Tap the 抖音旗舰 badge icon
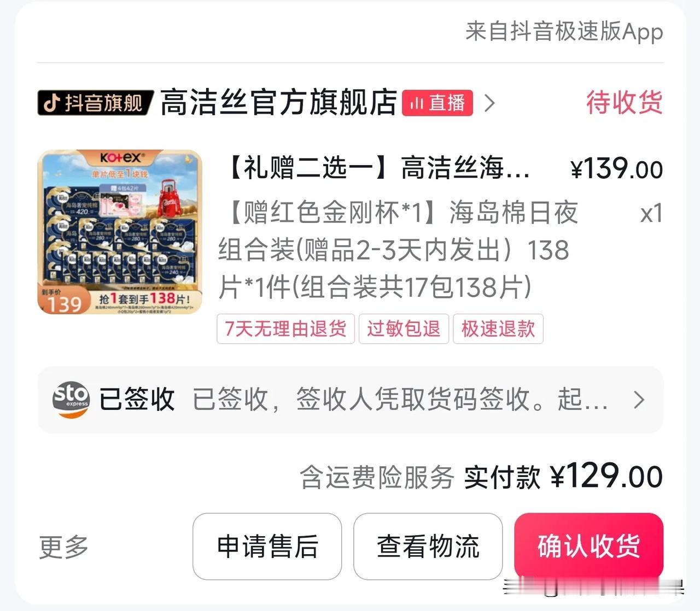The image size is (700, 611). tap(95, 102)
